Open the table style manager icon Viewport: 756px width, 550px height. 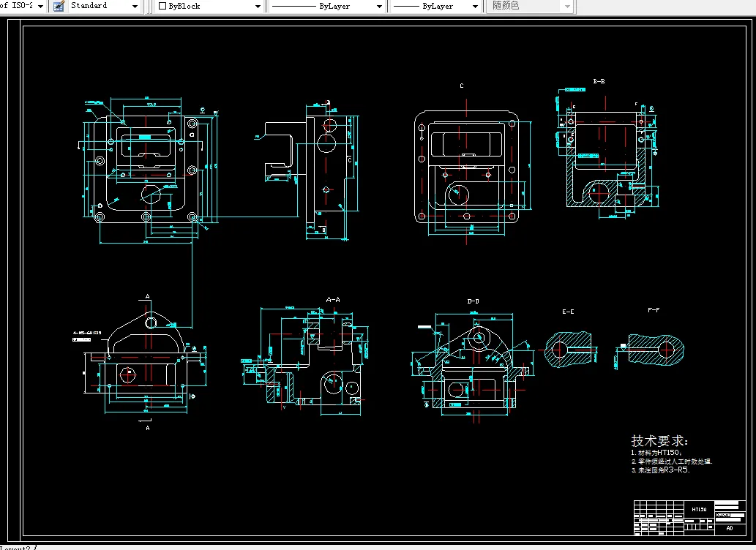coord(59,7)
